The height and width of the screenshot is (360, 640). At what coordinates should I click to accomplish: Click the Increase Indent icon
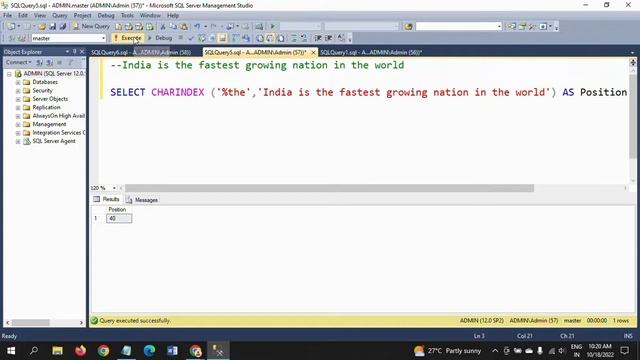329,38
